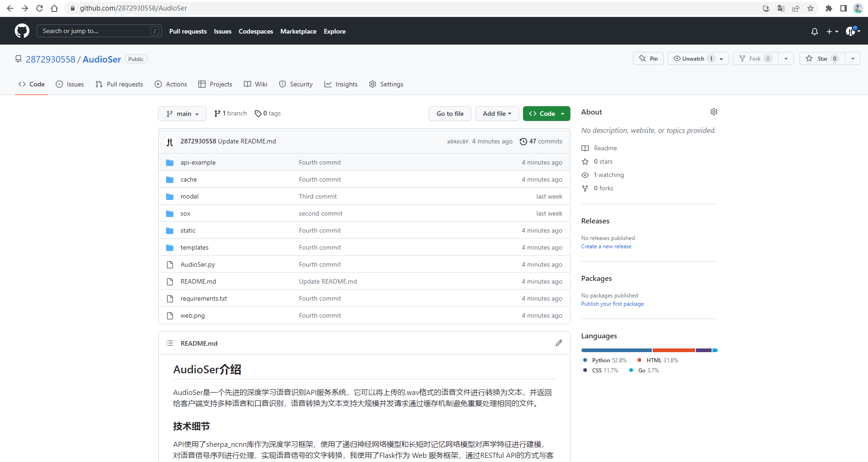Toggle Unwatch for this repository
This screenshot has height=462, width=868.
point(698,58)
